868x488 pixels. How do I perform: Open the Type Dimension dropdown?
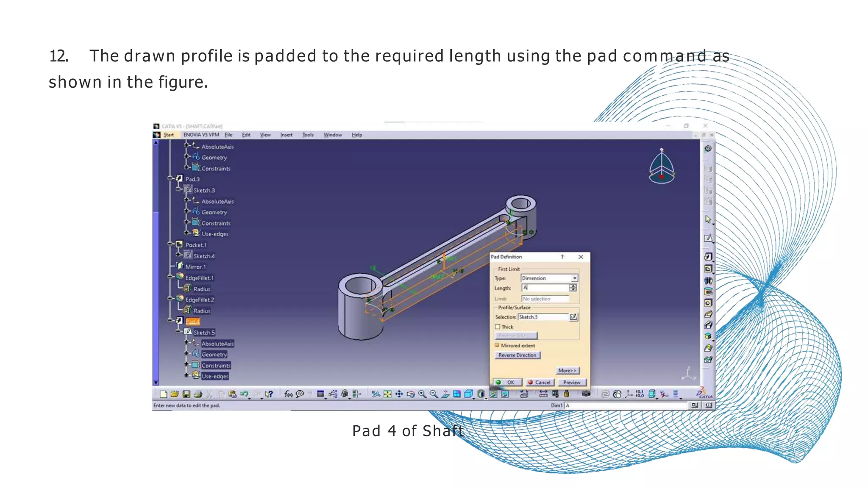tap(574, 278)
